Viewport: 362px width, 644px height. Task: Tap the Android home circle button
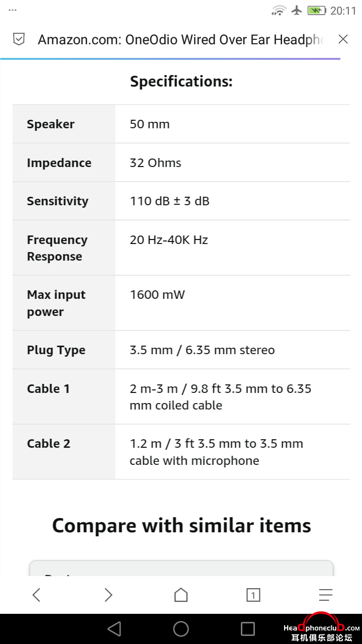181,628
